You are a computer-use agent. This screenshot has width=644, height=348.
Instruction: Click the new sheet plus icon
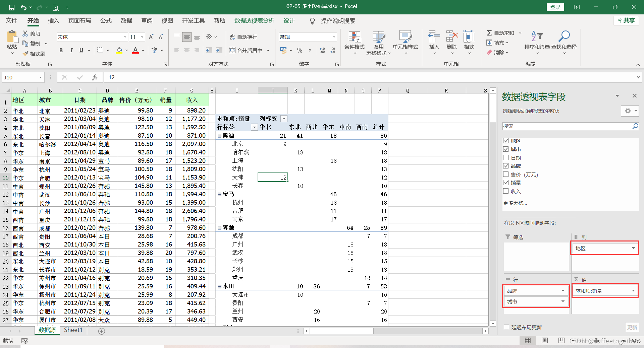102,331
